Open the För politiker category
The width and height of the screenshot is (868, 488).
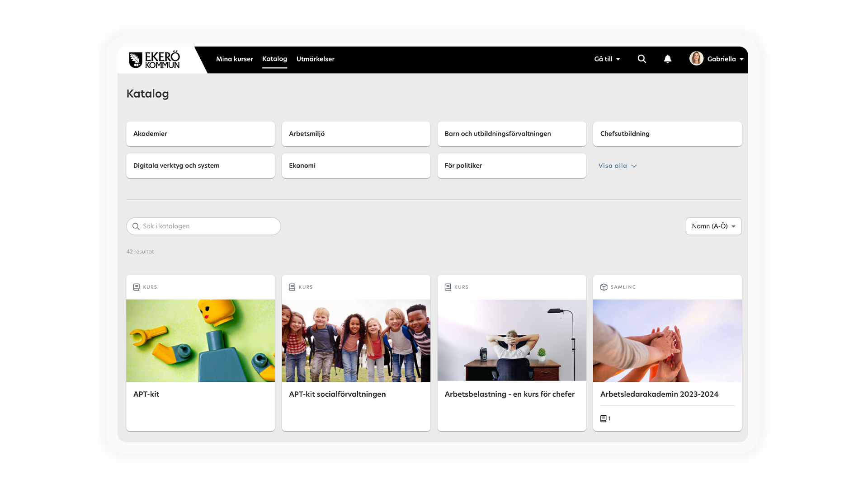tap(511, 166)
